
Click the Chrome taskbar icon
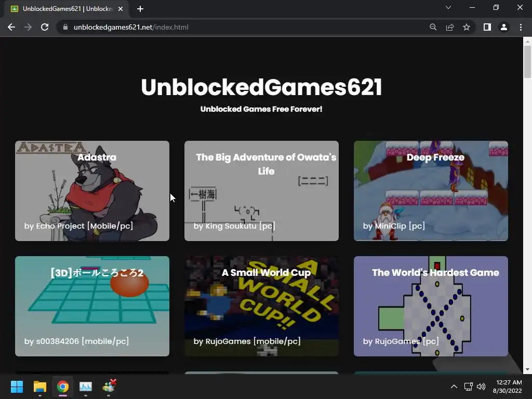point(63,387)
